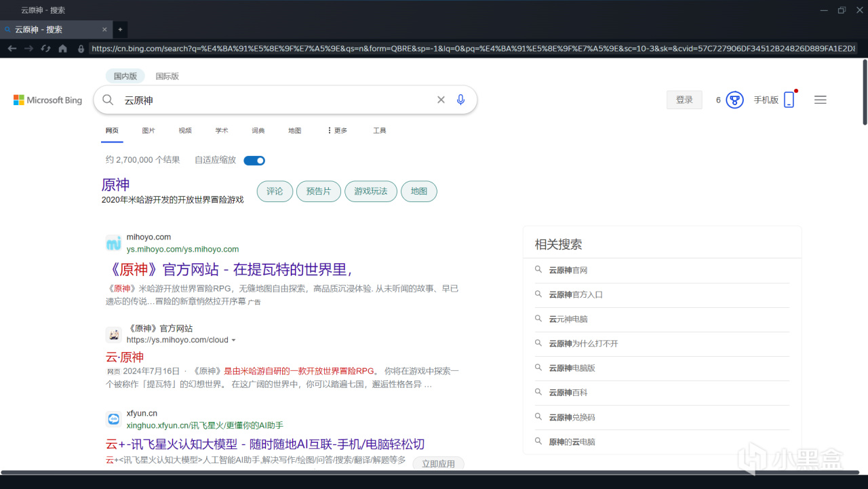868x489 pixels.
Task: Click search icon beside 云原神官方入口
Action: [538, 294]
